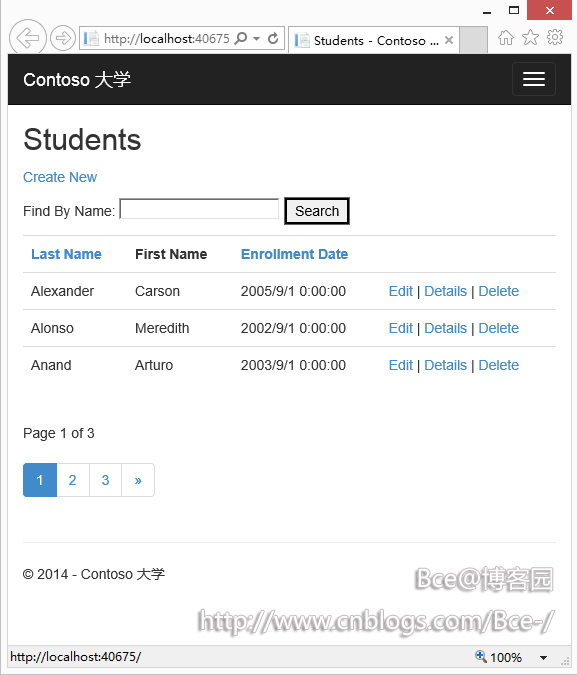Click the browser forward arrow button
This screenshot has width=577, height=675.
pyautogui.click(x=63, y=38)
